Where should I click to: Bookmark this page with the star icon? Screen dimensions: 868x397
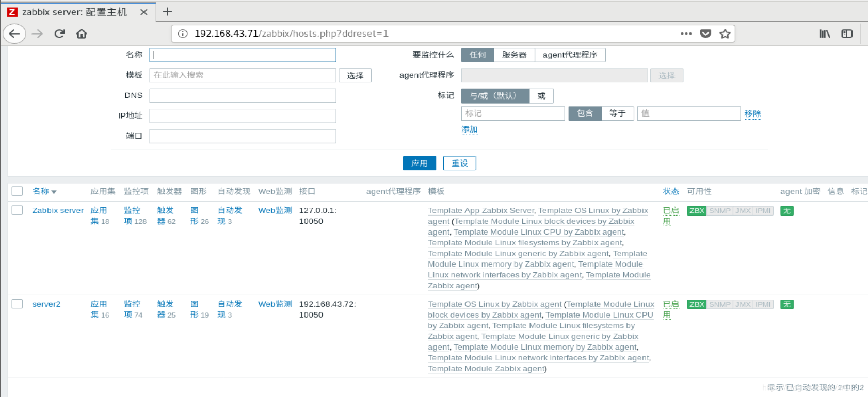[x=725, y=34]
